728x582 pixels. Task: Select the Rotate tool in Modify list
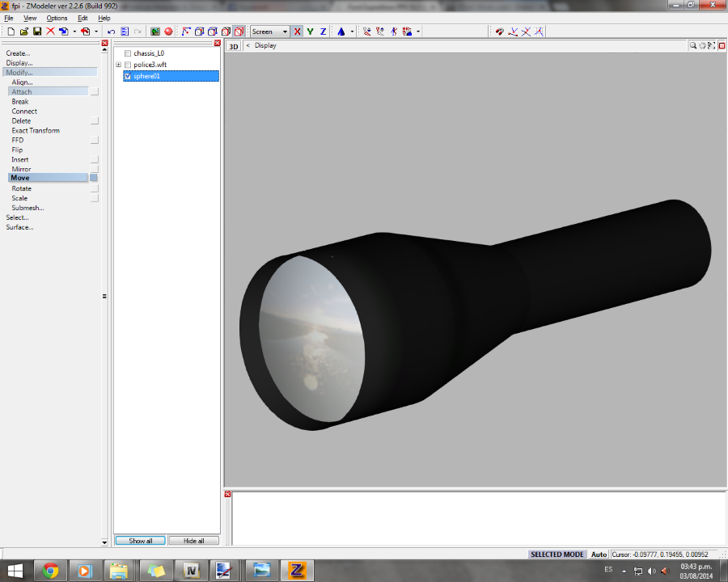22,188
